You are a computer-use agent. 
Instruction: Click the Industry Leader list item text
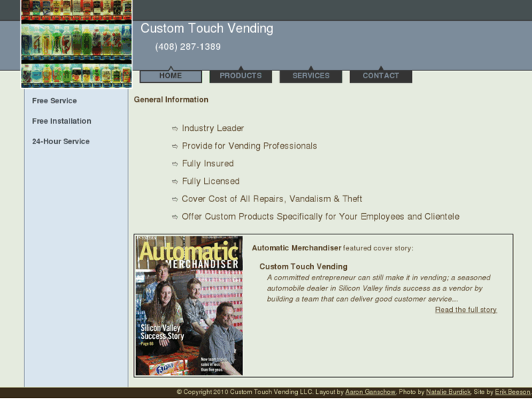click(213, 128)
